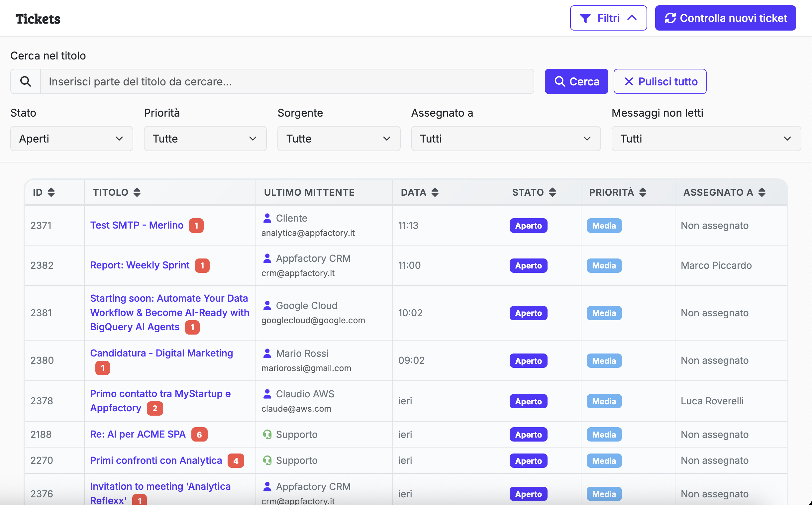Focus the title search input field
This screenshot has height=505, width=812.
[287, 81]
